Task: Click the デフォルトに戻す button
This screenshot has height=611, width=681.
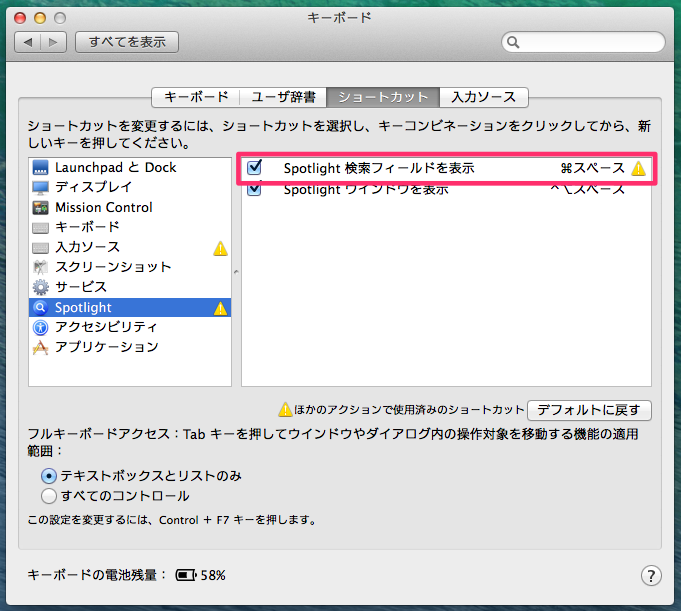Action: [589, 410]
